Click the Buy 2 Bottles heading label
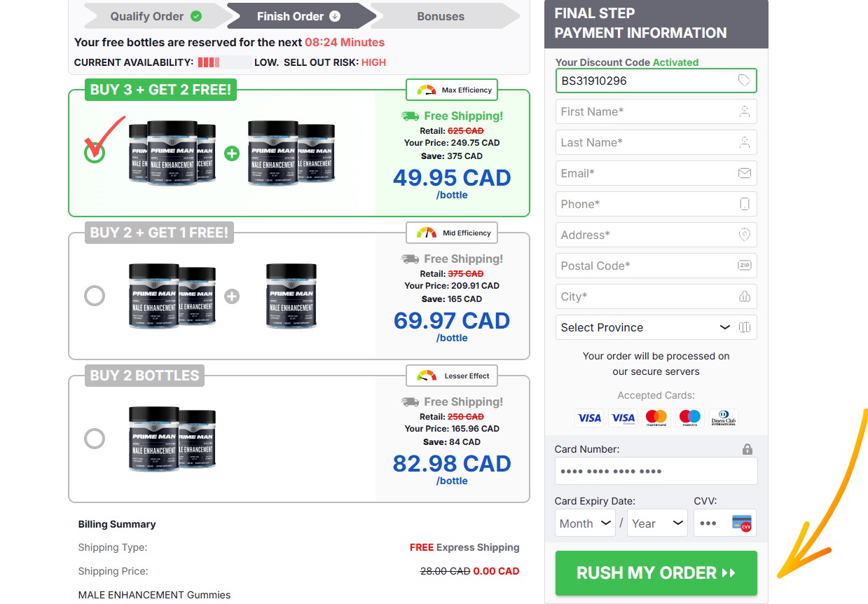 145,376
